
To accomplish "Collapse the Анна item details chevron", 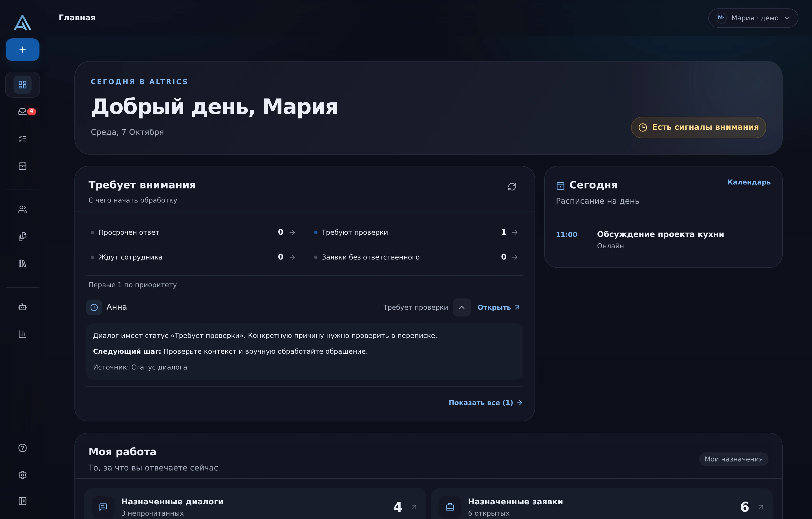I will click(462, 307).
